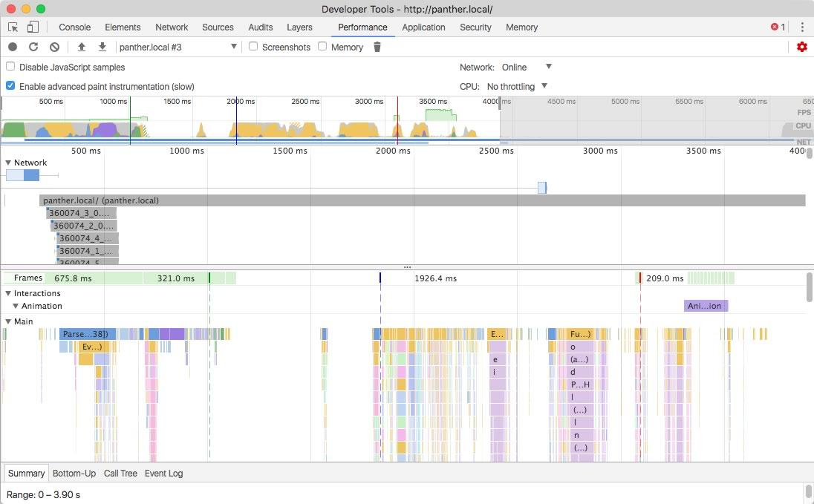
Task: Click the network pane vertical scrollbar
Action: coord(809,153)
